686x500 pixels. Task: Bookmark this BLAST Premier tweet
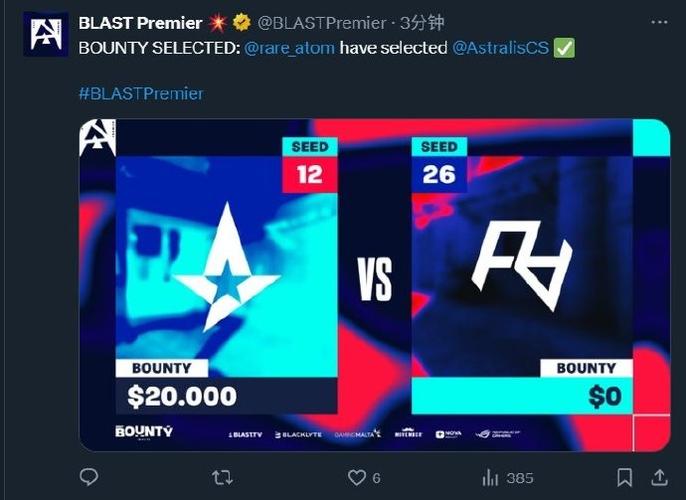pos(624,477)
